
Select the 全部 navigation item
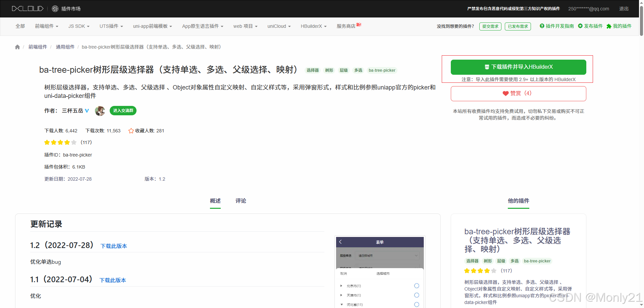20,26
